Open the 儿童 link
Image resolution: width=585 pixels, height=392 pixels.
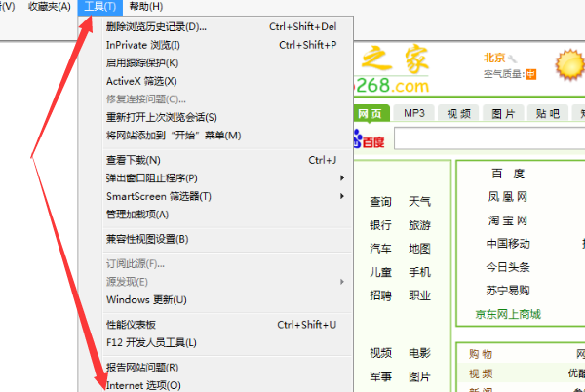(380, 272)
